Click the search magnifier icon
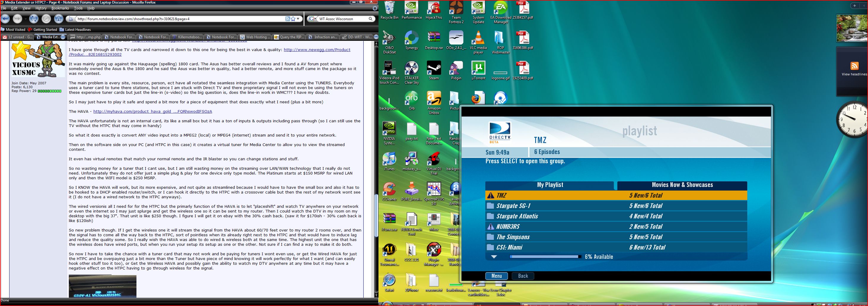Image resolution: width=868 pixels, height=306 pixels. 371,19
